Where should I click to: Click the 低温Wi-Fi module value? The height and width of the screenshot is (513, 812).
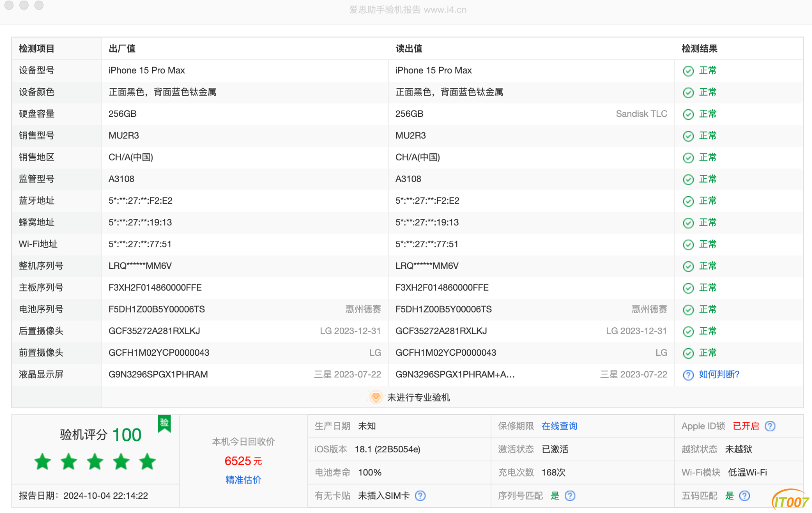(x=747, y=473)
